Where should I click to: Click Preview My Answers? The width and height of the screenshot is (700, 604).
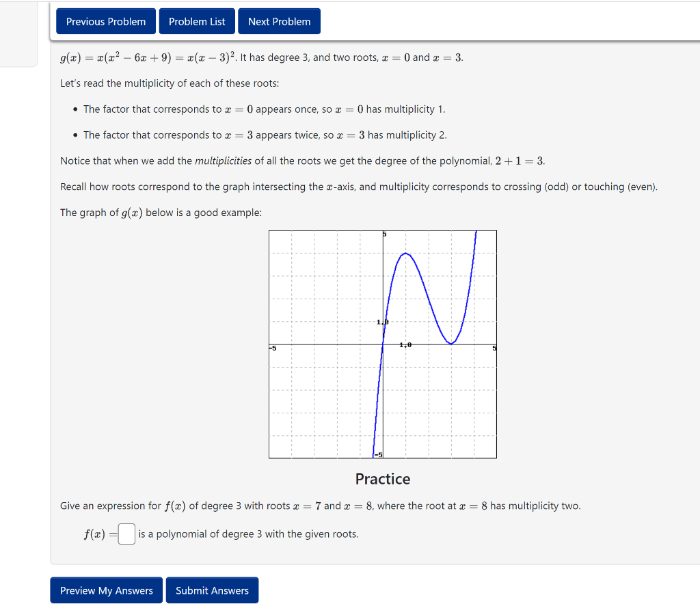(x=106, y=590)
